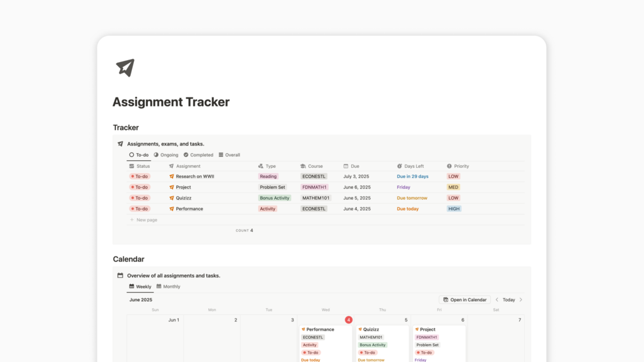Click the Priority column header
This screenshot has width=644, height=362.
tap(458, 166)
